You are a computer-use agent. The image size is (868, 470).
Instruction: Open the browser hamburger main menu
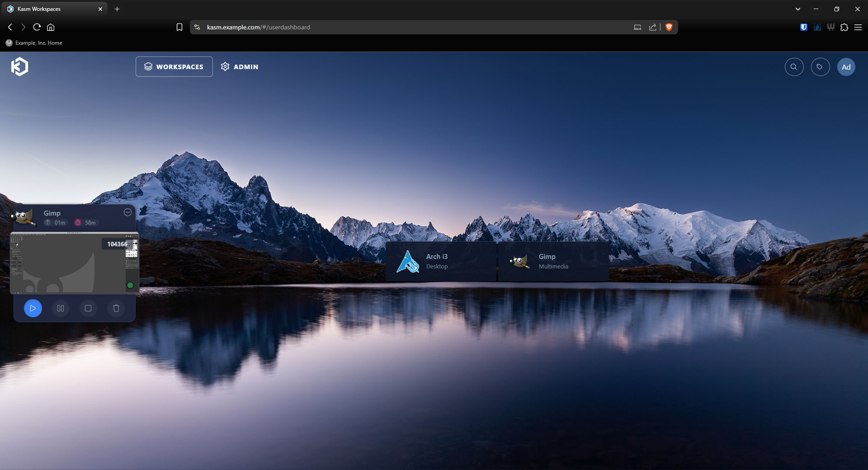[858, 27]
